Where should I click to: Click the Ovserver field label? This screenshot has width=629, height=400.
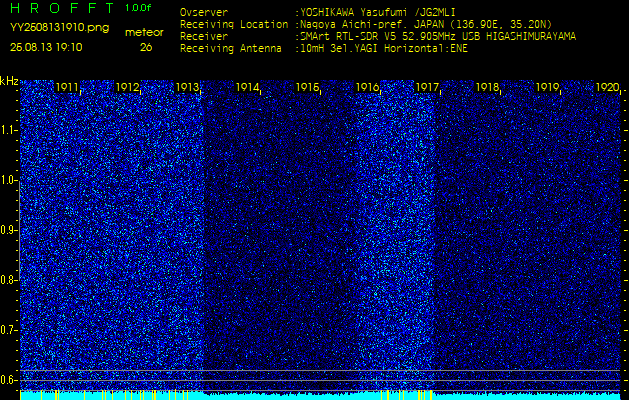204,12
